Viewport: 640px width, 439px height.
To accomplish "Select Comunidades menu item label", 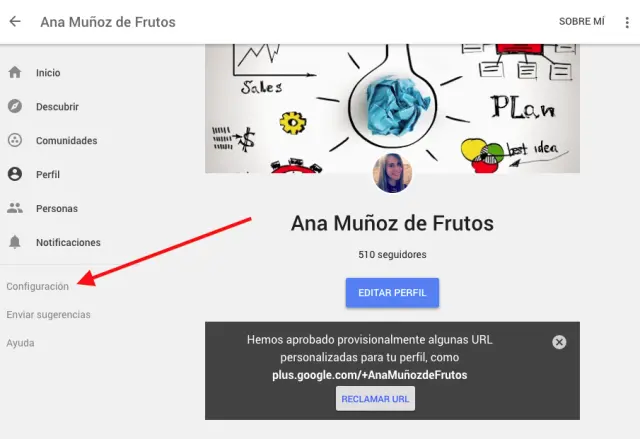I will click(67, 140).
